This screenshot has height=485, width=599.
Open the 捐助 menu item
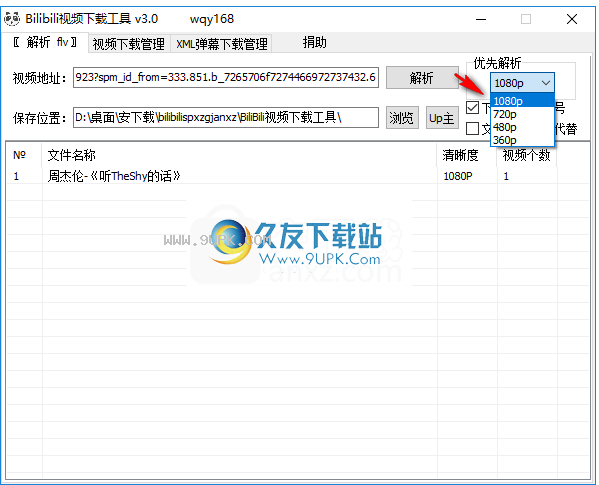point(314,42)
